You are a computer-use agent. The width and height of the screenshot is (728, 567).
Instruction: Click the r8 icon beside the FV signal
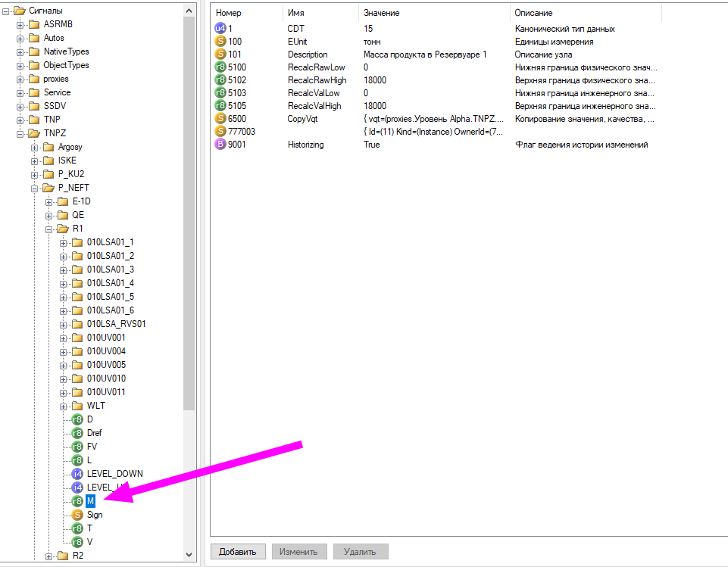(x=77, y=446)
